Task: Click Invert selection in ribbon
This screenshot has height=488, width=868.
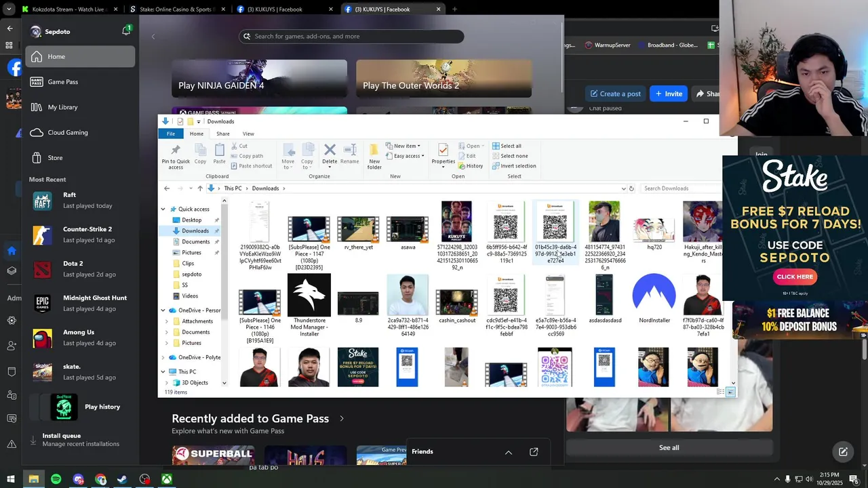Action: (x=513, y=166)
